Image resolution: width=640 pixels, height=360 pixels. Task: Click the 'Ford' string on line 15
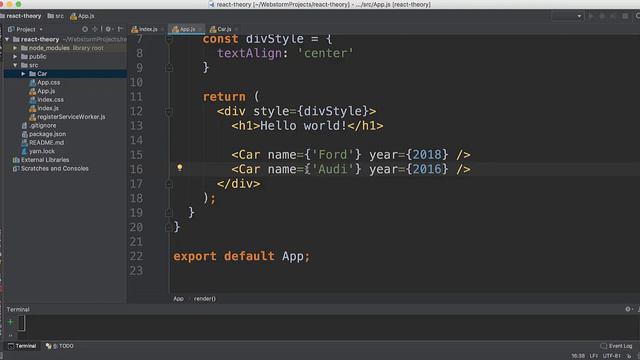pos(332,155)
